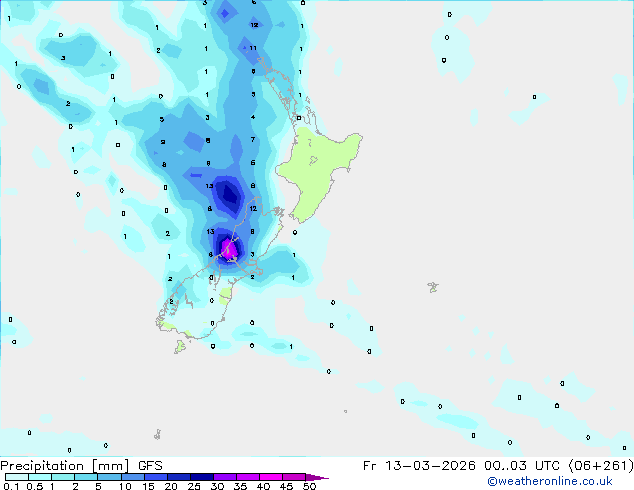Click the magenta precipitation maximum on the map
Viewport: 634px width, 490px height.
[x=229, y=248]
